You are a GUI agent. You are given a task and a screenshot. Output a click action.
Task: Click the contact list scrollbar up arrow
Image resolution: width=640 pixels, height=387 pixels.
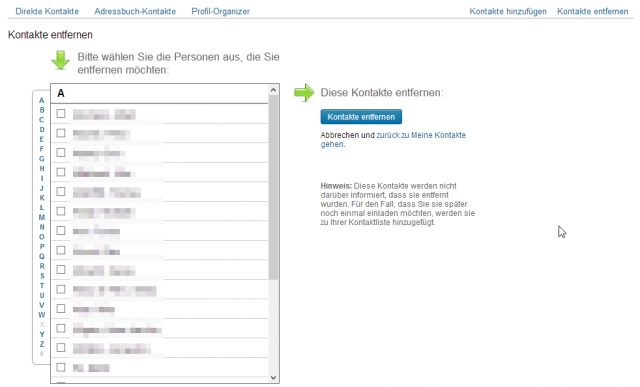[x=273, y=90]
